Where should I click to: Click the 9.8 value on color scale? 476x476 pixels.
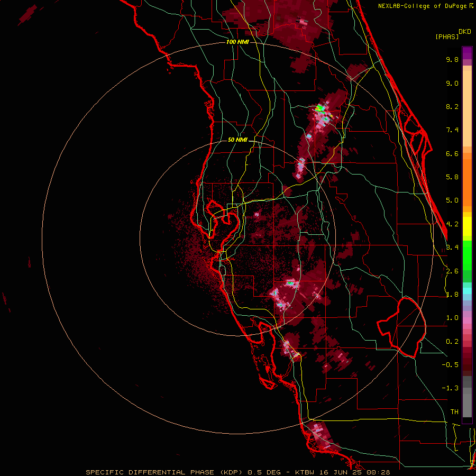tap(452, 59)
